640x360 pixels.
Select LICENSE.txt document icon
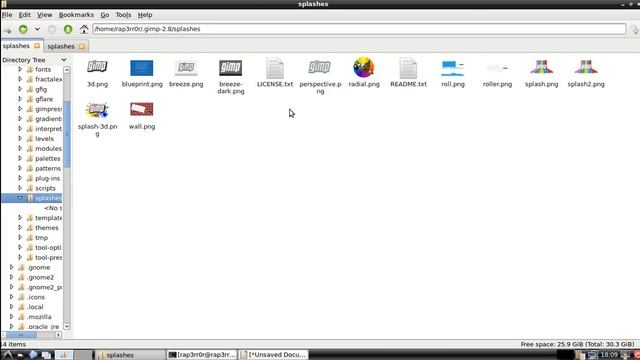[275, 68]
